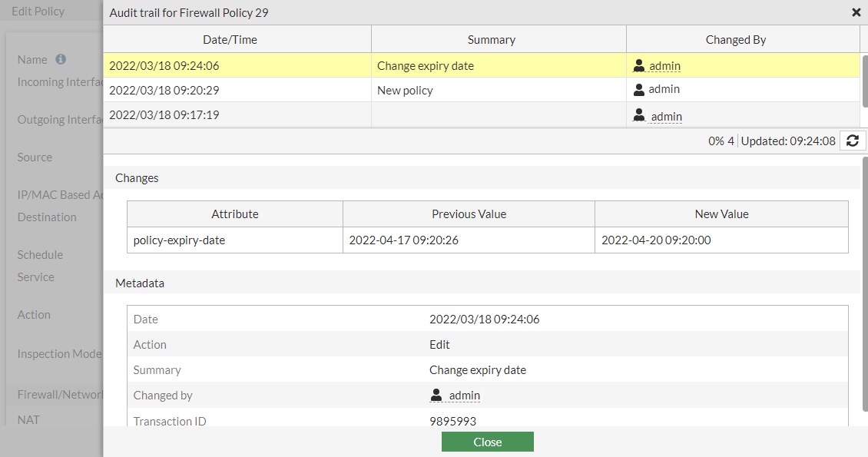Click the Changed By column header
The image size is (868, 457).
[735, 40]
